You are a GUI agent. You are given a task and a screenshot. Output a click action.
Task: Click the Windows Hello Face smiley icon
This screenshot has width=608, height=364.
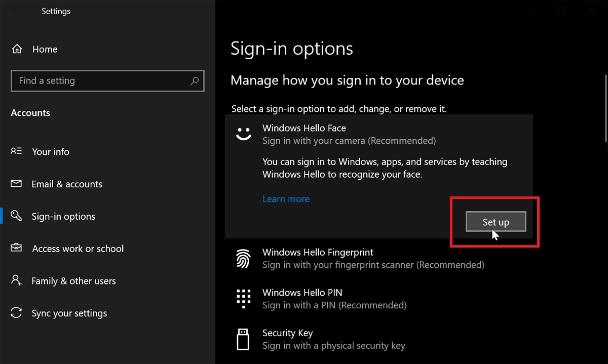point(244,133)
